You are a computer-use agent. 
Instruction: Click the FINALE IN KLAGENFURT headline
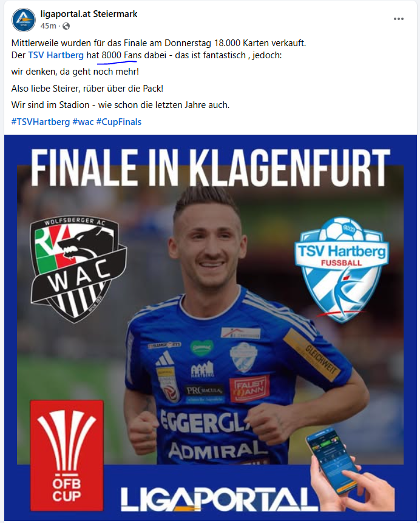(x=211, y=167)
